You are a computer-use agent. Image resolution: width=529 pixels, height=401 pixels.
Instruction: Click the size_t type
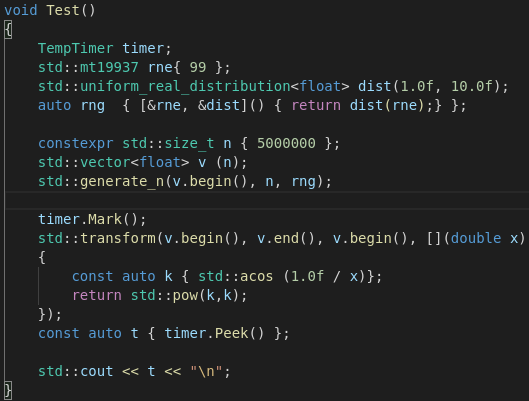(x=189, y=144)
